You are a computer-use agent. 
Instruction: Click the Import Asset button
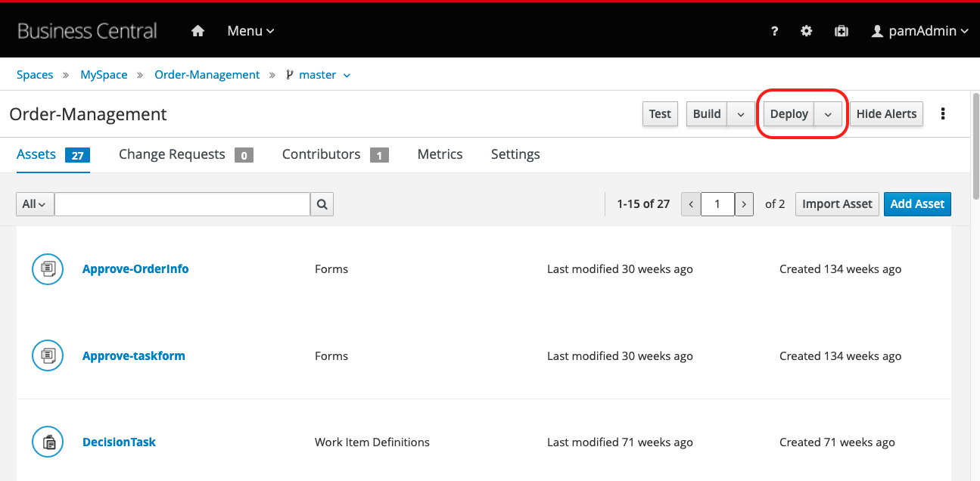click(837, 204)
